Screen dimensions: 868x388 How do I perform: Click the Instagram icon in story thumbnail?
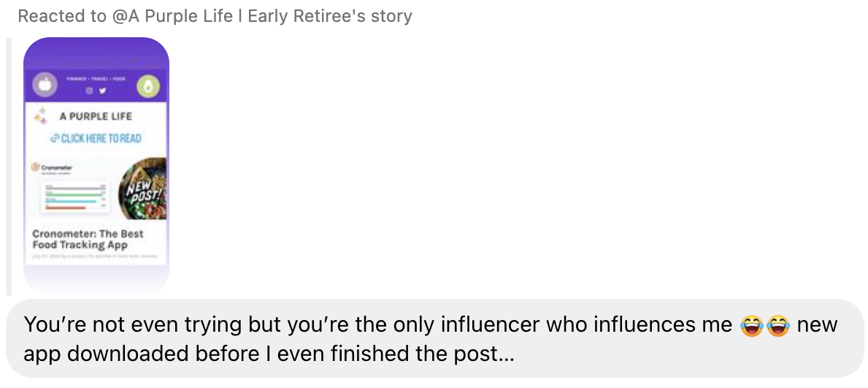(90, 91)
